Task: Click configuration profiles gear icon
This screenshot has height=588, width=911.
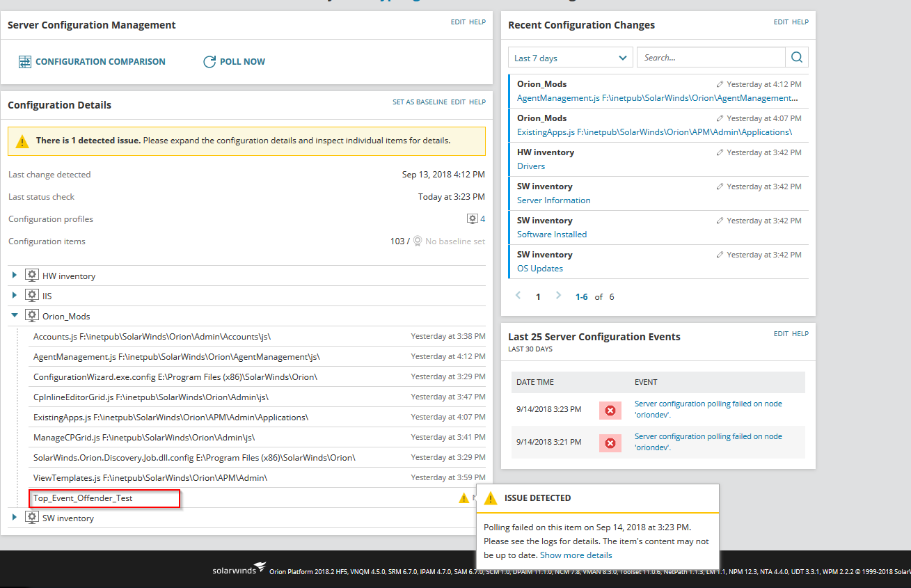Action: pos(473,219)
